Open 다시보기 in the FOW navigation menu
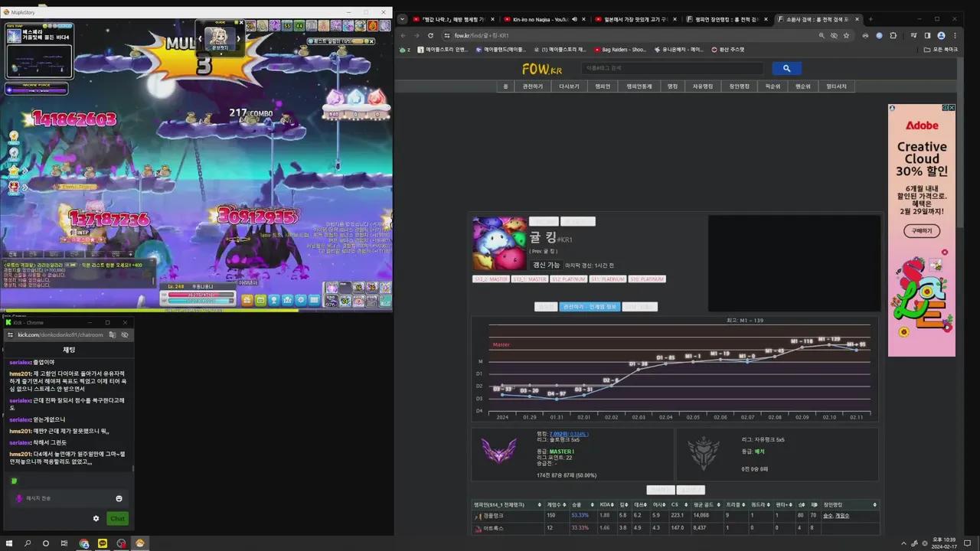This screenshot has width=980, height=551. [x=569, y=86]
